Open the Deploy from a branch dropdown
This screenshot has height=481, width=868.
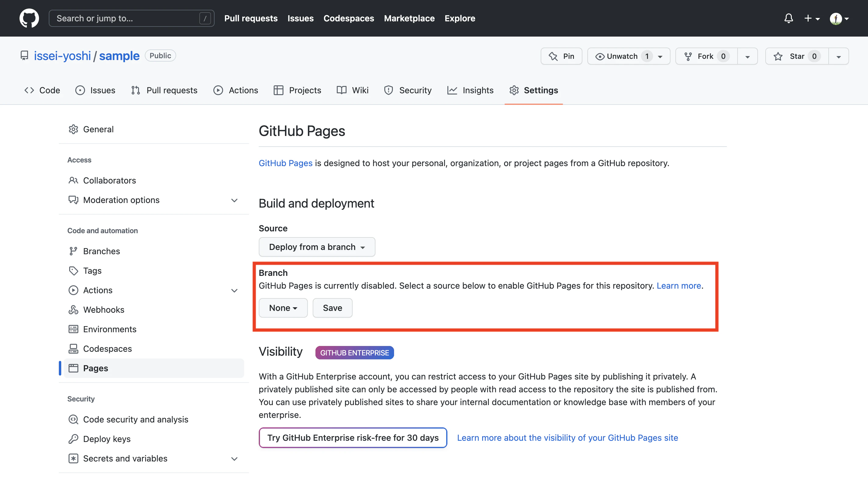click(x=317, y=247)
